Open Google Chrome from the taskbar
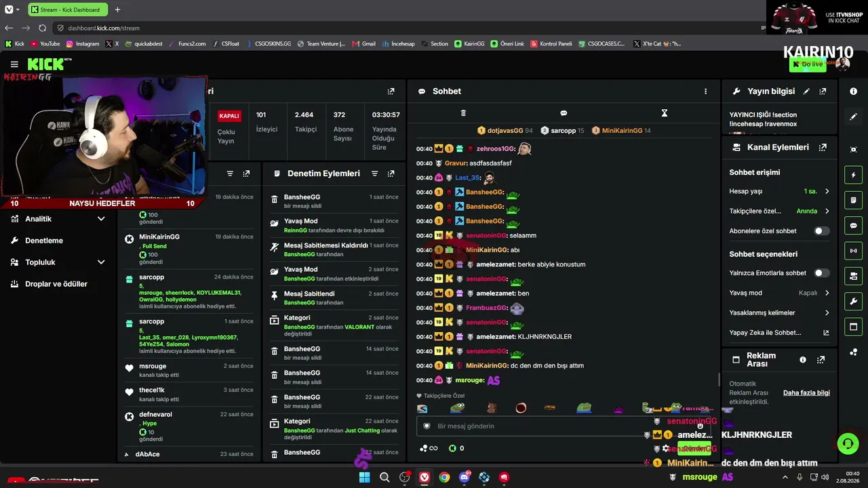Image resolution: width=868 pixels, height=488 pixels. (x=444, y=477)
